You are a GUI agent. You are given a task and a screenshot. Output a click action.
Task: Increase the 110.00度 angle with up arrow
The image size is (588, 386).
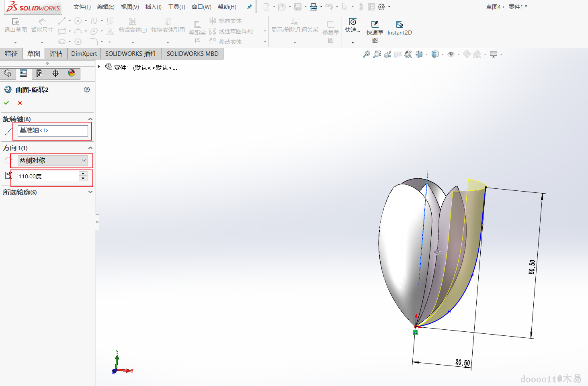click(x=83, y=174)
